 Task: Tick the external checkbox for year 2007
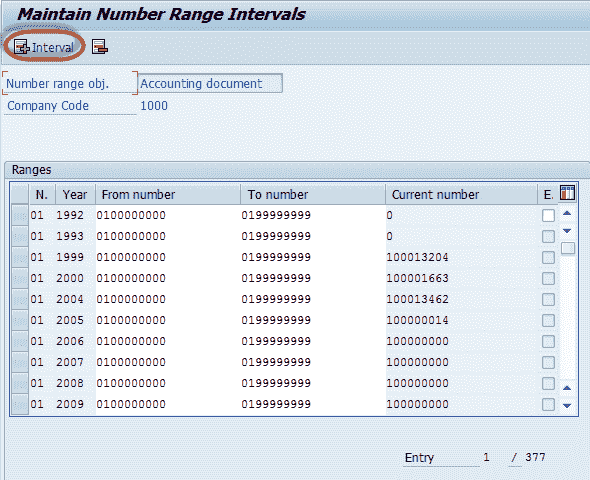548,363
